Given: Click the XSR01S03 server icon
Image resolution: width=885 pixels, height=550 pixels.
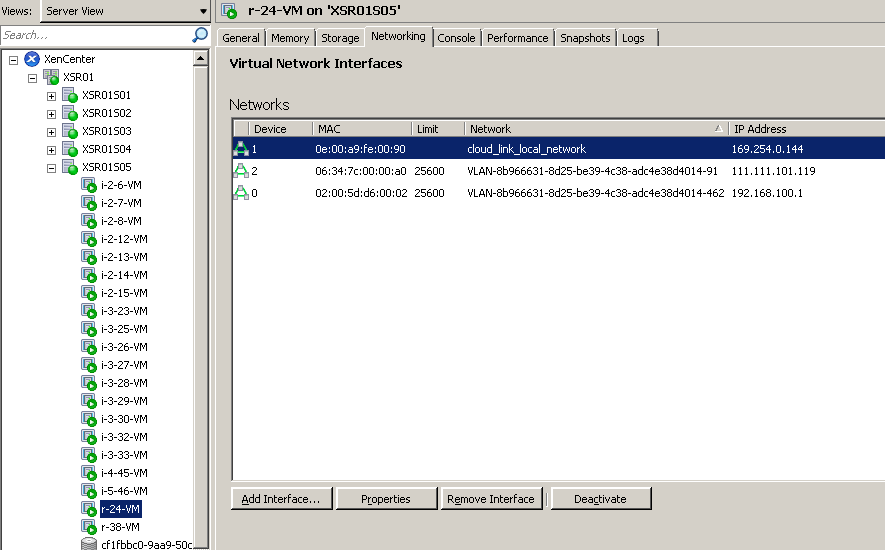Looking at the screenshot, I should 69,131.
